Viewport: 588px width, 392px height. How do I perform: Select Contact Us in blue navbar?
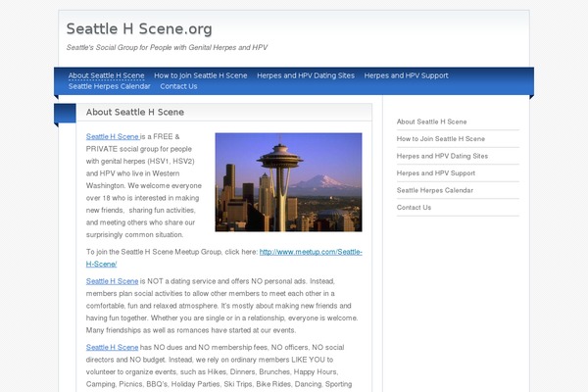click(x=178, y=86)
